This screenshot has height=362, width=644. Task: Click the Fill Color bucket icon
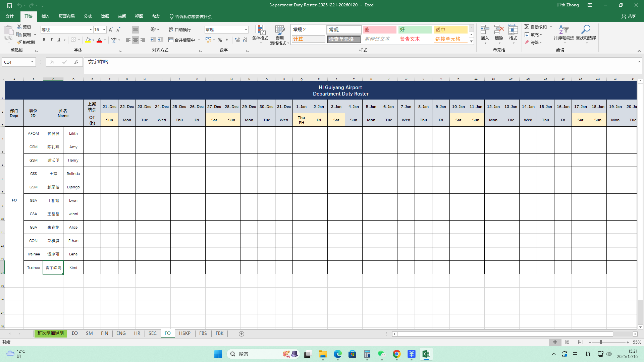click(x=88, y=40)
